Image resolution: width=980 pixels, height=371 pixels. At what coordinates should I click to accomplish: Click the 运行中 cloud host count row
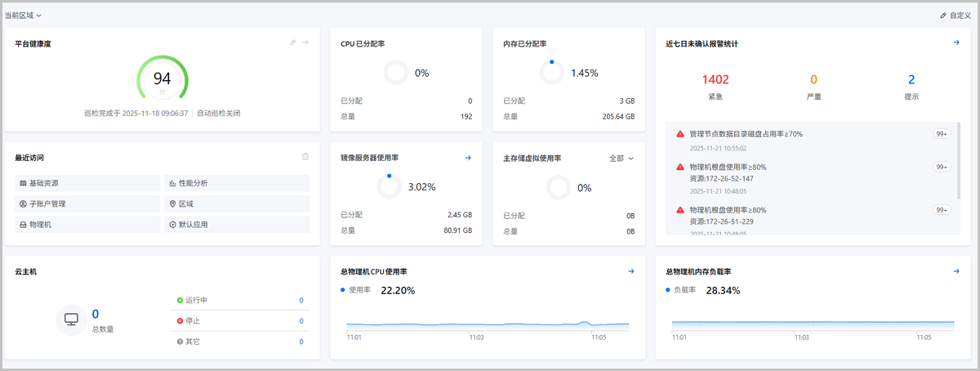tap(240, 300)
